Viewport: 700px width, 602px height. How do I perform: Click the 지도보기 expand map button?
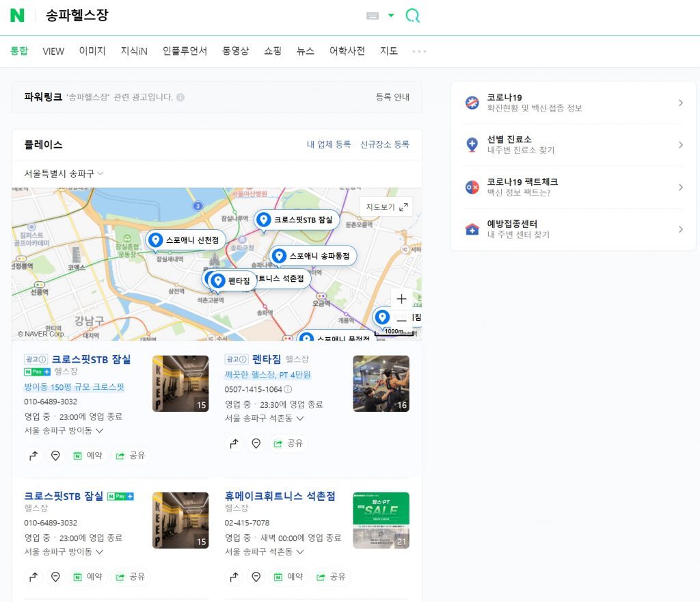point(386,207)
